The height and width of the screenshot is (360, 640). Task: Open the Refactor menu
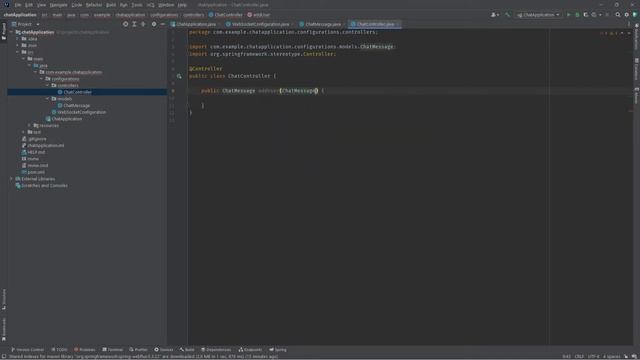pos(94,5)
